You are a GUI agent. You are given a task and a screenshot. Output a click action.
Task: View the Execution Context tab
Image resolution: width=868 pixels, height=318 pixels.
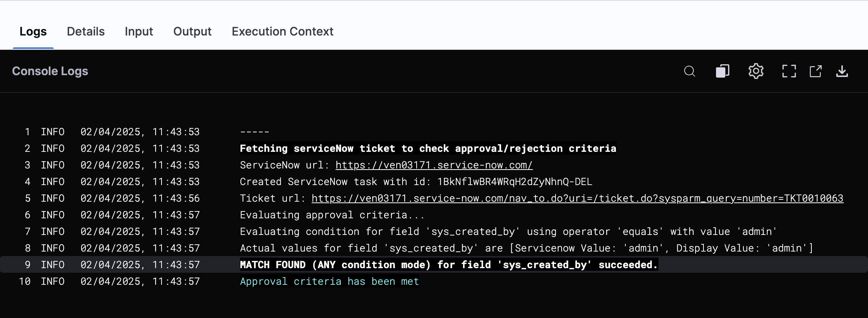pyautogui.click(x=282, y=31)
